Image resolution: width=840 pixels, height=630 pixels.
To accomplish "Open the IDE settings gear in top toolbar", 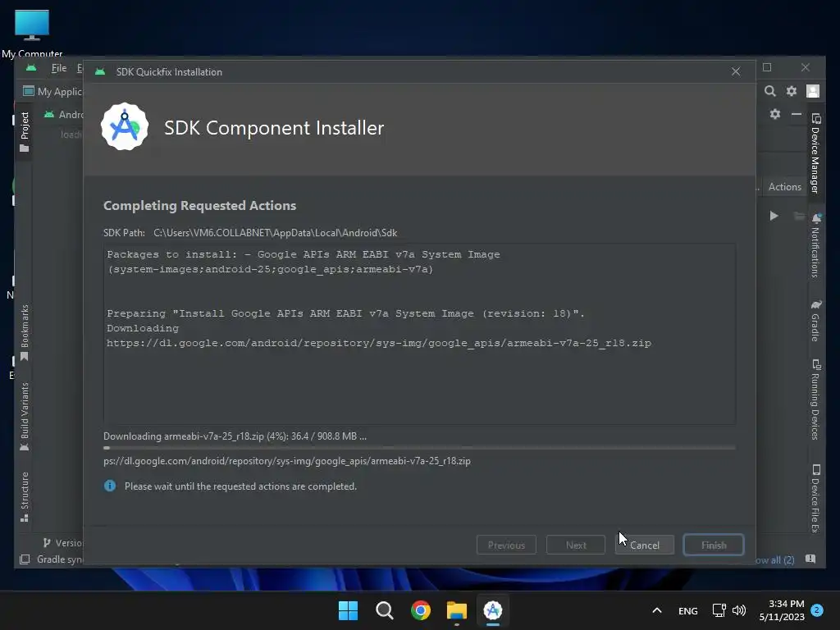I will point(792,91).
